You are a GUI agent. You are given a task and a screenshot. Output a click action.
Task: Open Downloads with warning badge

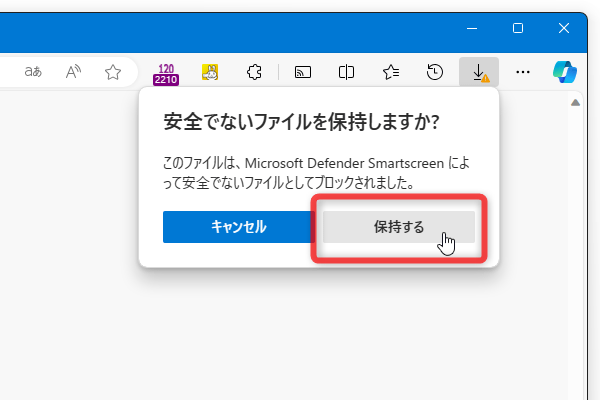[x=479, y=72]
